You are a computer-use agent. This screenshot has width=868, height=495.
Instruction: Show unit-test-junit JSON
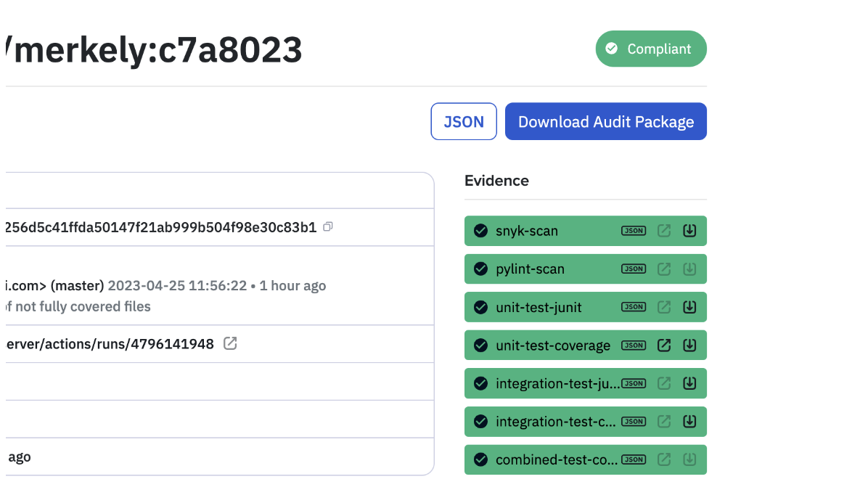pos(634,307)
